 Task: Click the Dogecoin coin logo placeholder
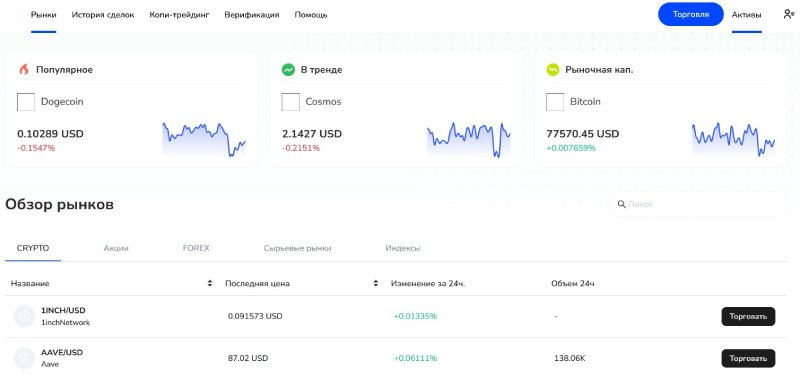point(26,102)
